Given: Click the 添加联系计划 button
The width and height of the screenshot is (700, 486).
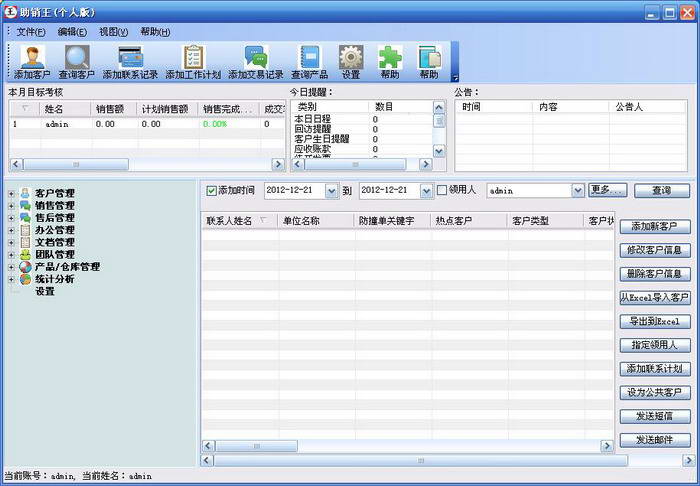Looking at the screenshot, I should tap(655, 369).
